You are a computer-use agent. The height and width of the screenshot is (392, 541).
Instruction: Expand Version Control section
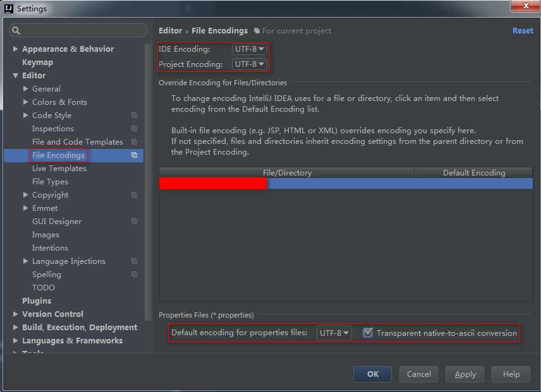(x=15, y=314)
